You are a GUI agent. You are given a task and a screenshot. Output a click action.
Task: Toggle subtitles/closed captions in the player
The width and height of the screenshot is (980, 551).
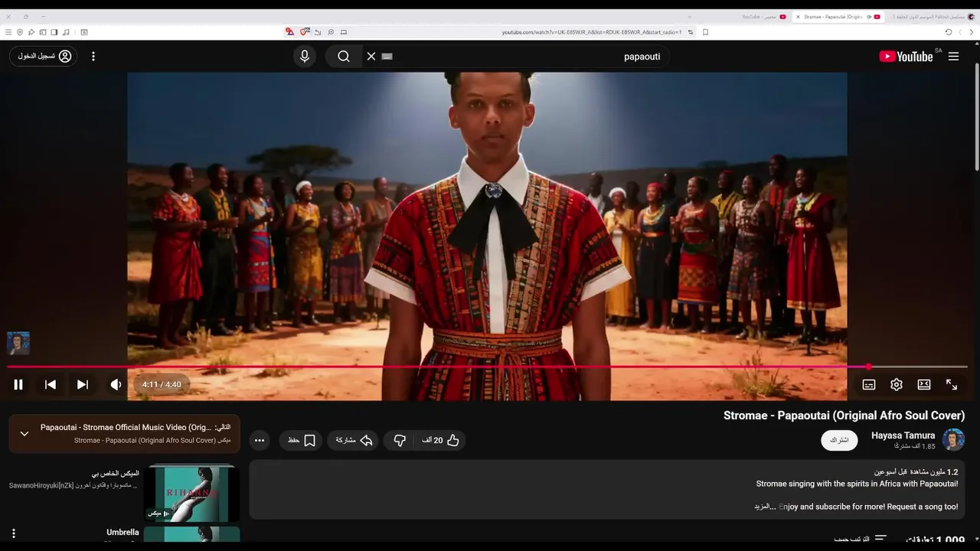869,384
